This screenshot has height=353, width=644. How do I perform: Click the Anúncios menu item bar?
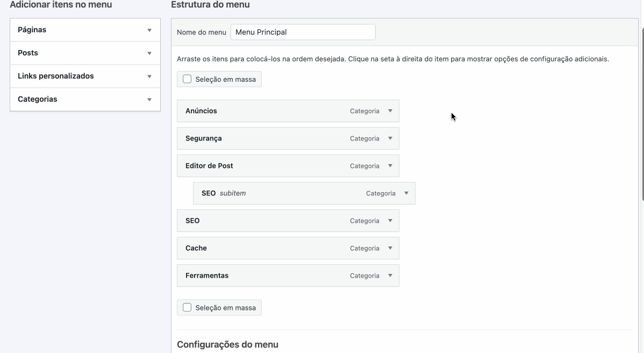pyautogui.click(x=288, y=111)
